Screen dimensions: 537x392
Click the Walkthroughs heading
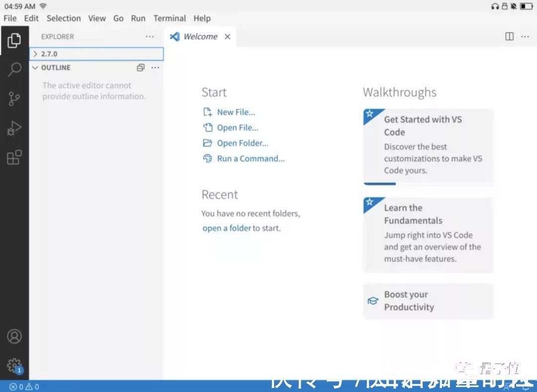399,92
